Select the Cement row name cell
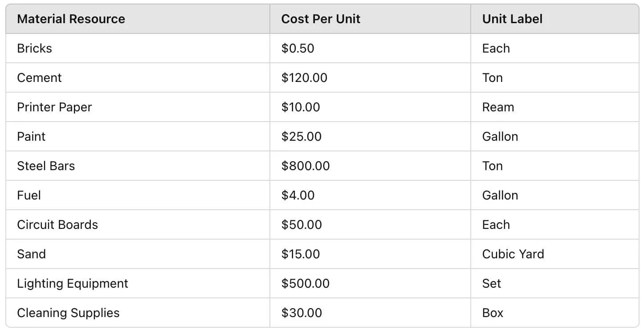The image size is (644, 334). click(40, 78)
